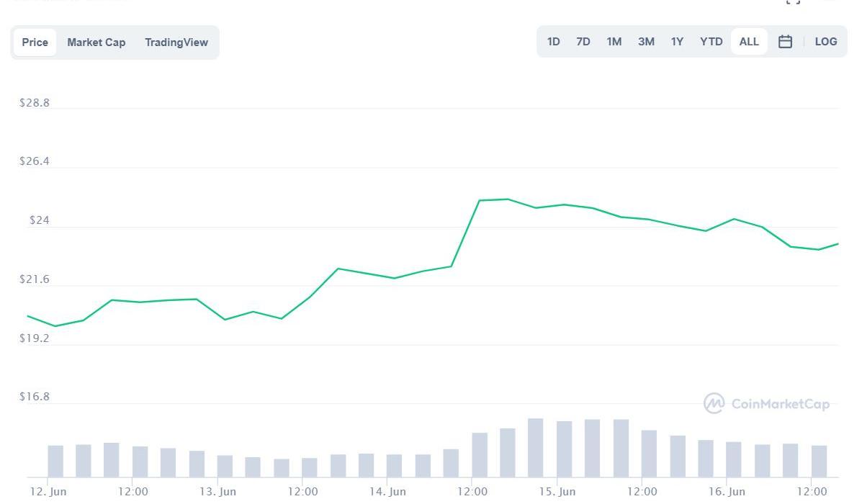The width and height of the screenshot is (862, 504).
Task: Click the tallest volume bar before 15. Jun
Action: [535, 448]
